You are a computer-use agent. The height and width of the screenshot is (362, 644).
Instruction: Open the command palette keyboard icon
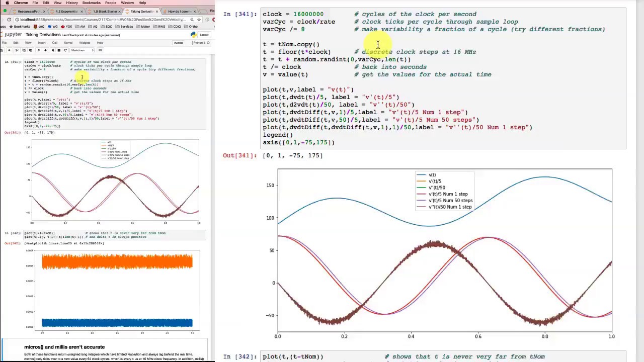click(x=100, y=50)
